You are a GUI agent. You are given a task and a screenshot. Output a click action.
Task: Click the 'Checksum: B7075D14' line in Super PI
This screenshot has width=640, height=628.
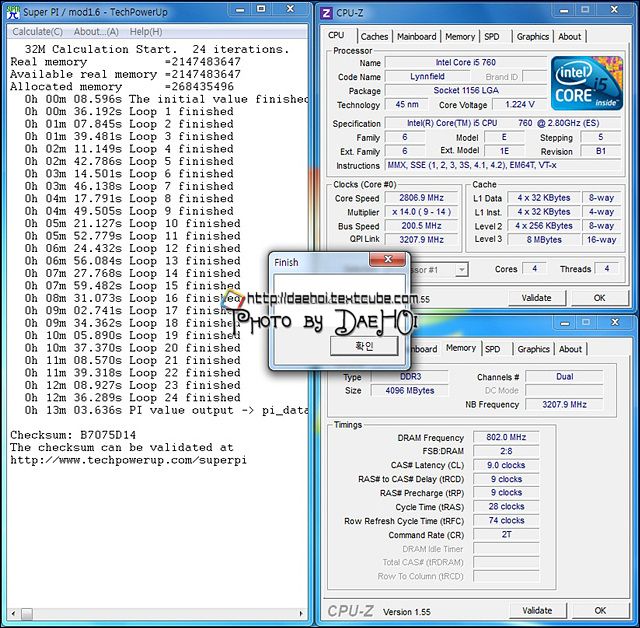coord(73,435)
